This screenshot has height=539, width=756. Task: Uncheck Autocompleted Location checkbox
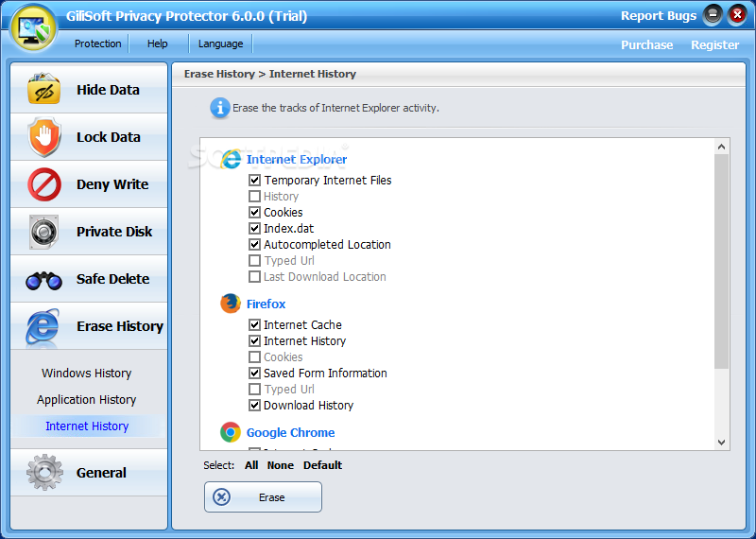[x=254, y=245]
